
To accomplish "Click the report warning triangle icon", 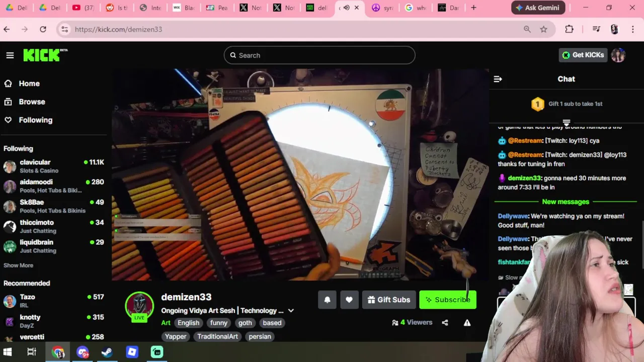I will tap(467, 323).
